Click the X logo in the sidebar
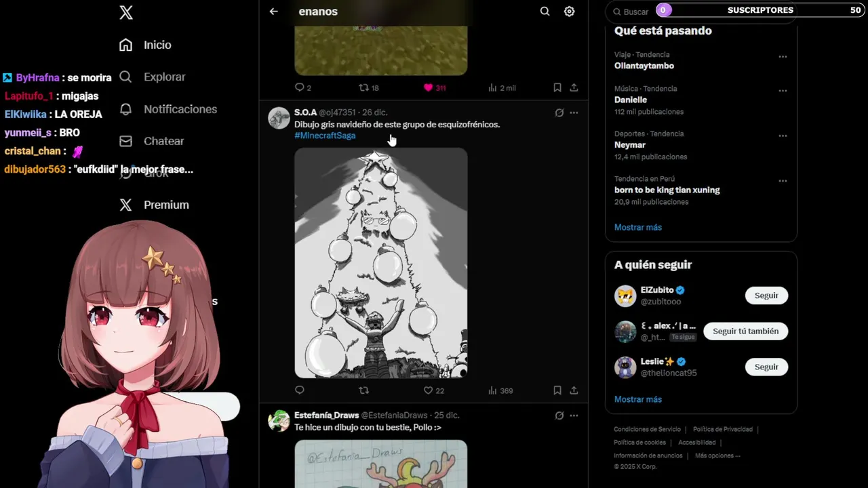This screenshot has height=488, width=868. [x=126, y=12]
